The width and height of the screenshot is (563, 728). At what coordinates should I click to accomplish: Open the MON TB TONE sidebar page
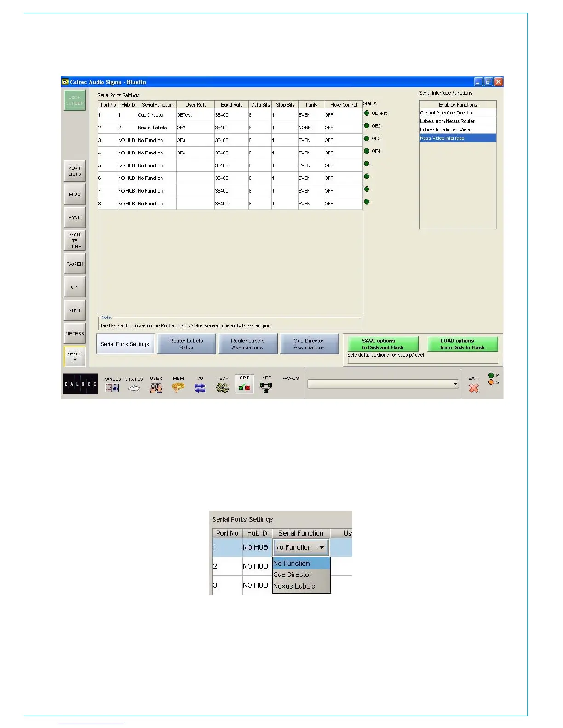[x=75, y=241]
